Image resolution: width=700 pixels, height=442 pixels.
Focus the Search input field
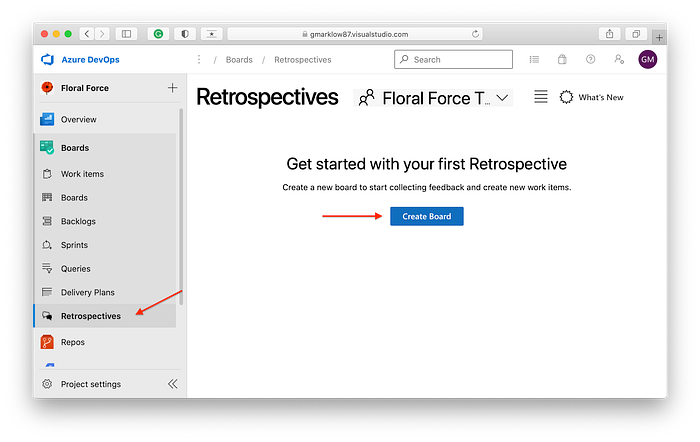[x=454, y=59]
